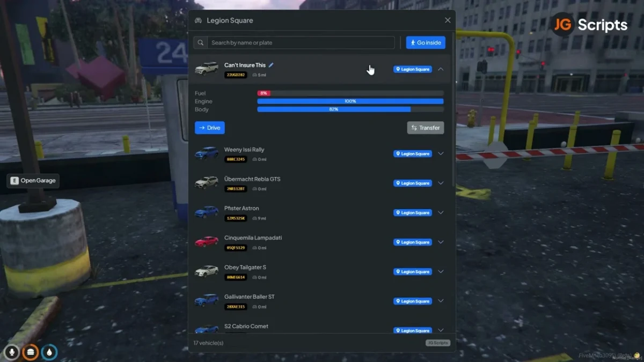Click the Go inside button

426,42
